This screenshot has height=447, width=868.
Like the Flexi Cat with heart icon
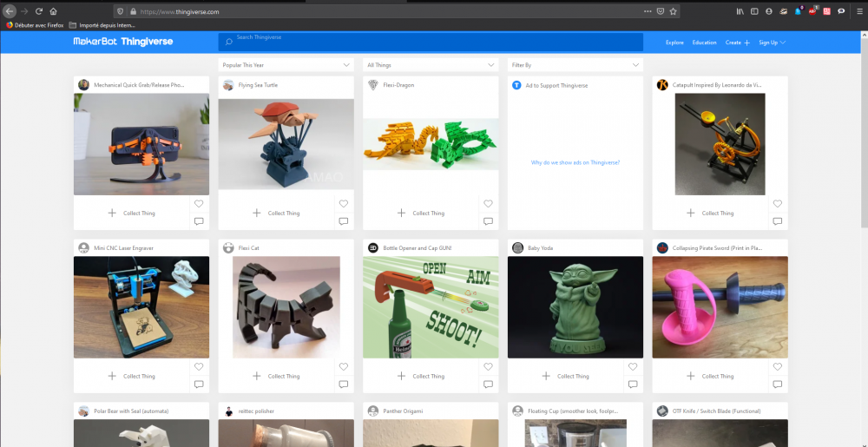[343, 367]
